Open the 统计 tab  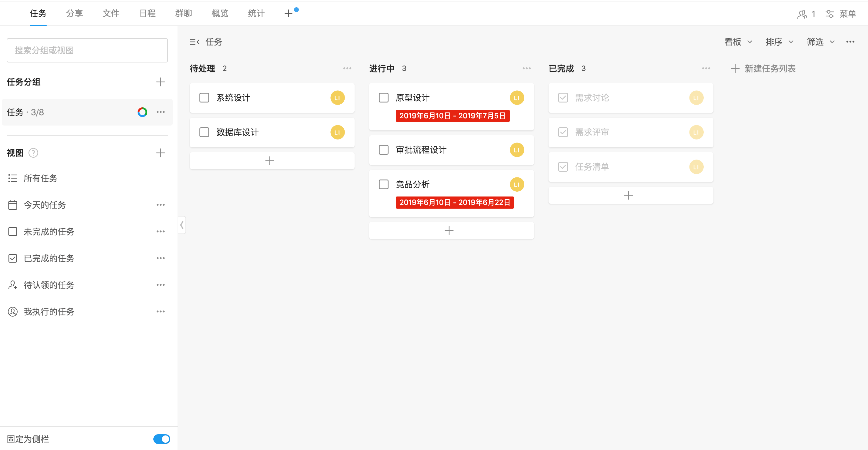[x=256, y=13]
